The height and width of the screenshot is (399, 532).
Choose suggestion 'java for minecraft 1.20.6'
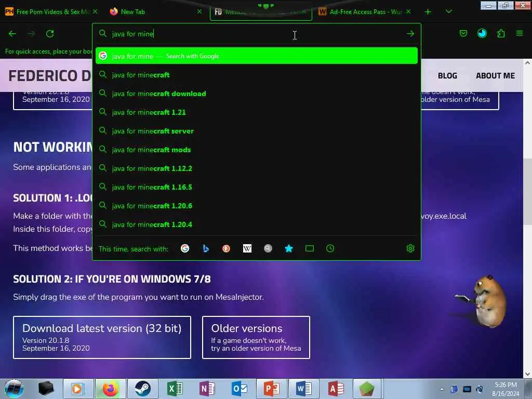pos(257,206)
